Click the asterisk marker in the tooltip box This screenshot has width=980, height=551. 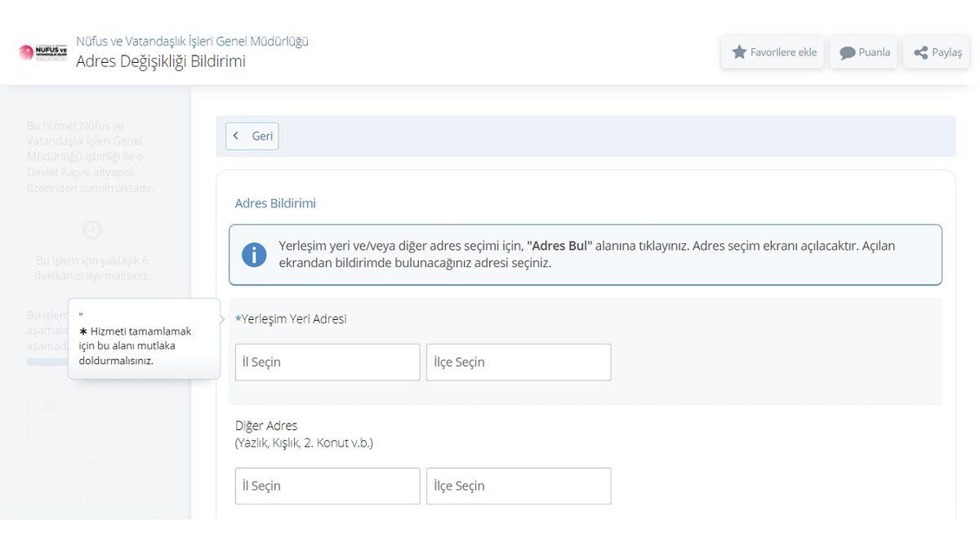(82, 330)
